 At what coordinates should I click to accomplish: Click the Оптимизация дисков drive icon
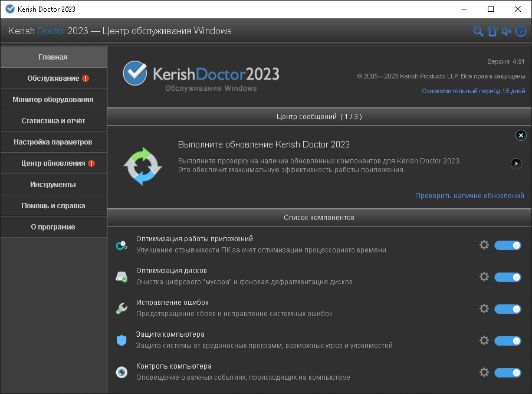coord(121,276)
